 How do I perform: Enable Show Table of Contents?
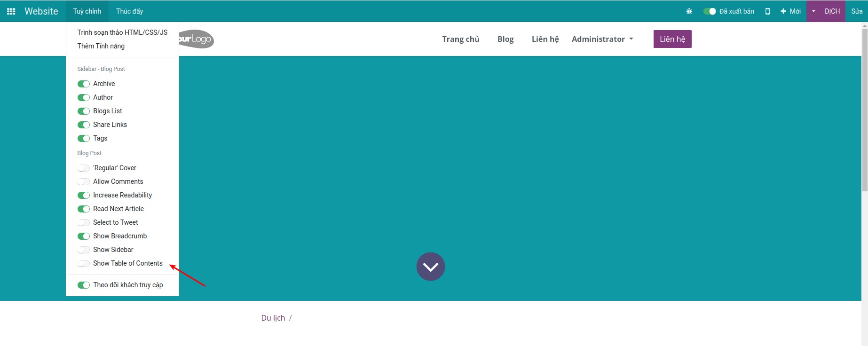[x=84, y=263]
